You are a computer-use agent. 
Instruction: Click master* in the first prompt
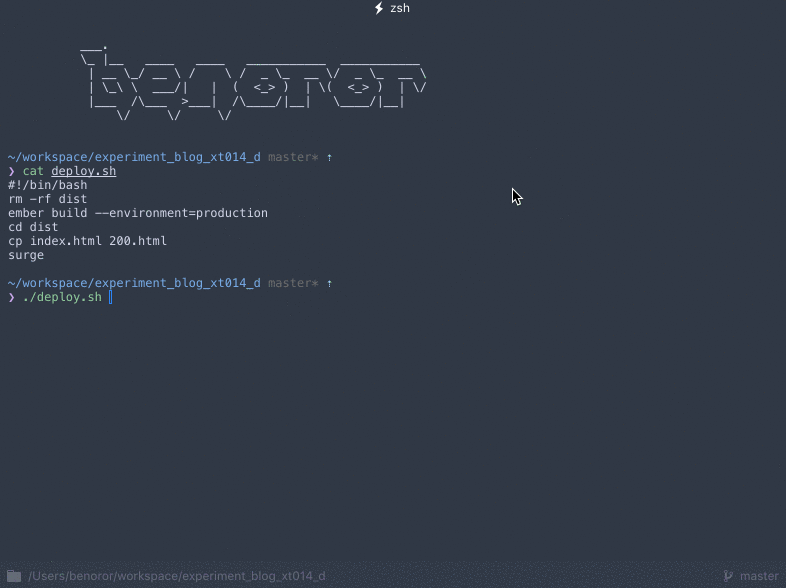point(293,157)
